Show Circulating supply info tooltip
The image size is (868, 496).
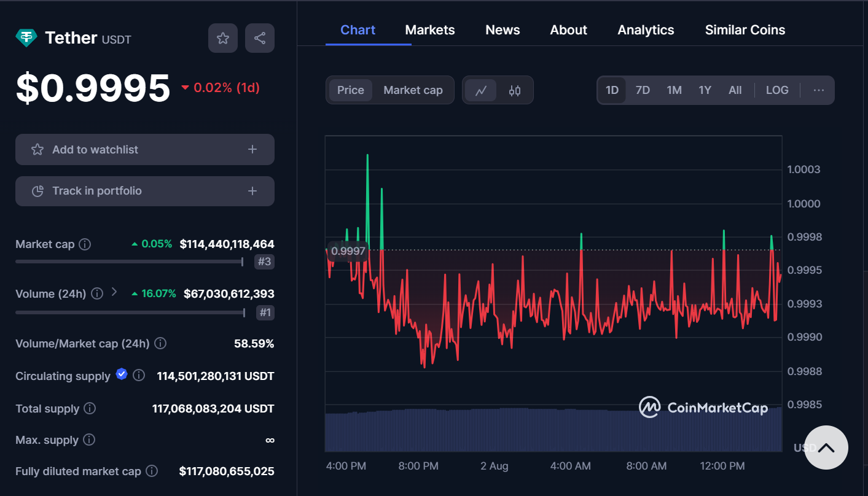point(139,375)
